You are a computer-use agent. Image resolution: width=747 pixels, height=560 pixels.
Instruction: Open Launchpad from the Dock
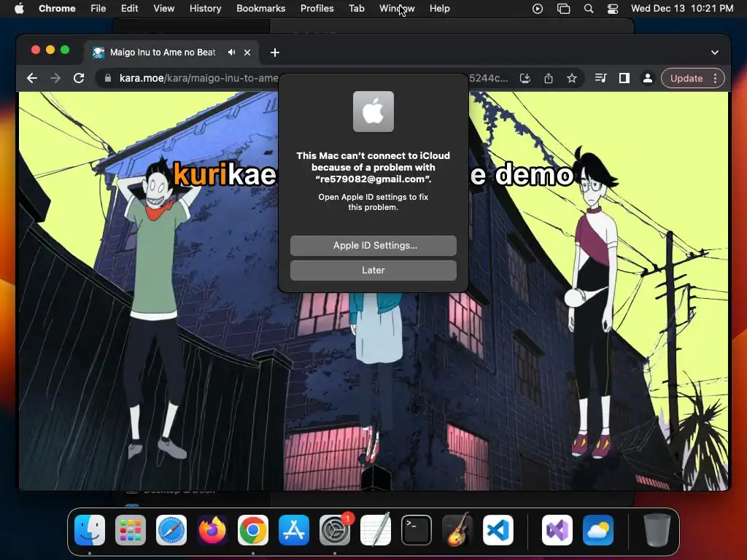coord(131,529)
